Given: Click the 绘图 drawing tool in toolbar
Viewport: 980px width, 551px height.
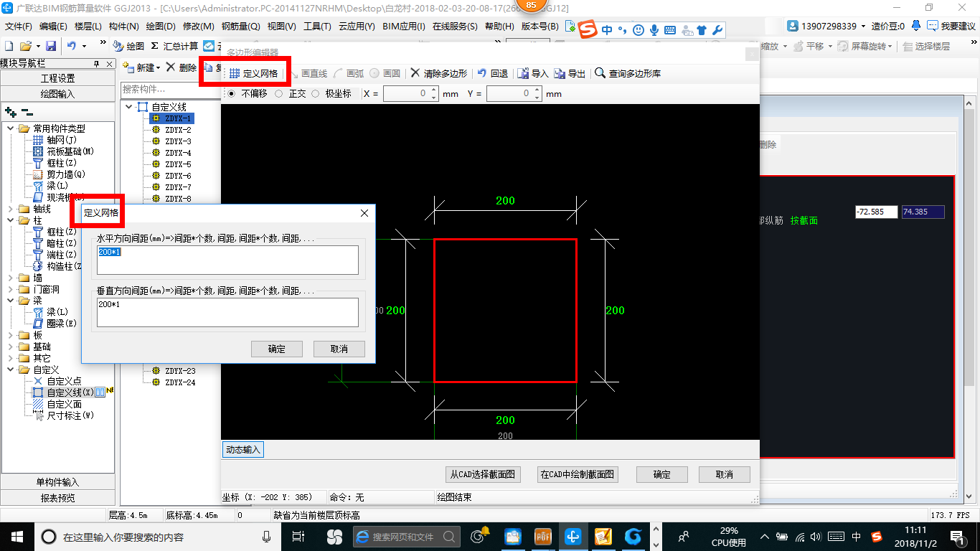Looking at the screenshot, I should pos(129,46).
